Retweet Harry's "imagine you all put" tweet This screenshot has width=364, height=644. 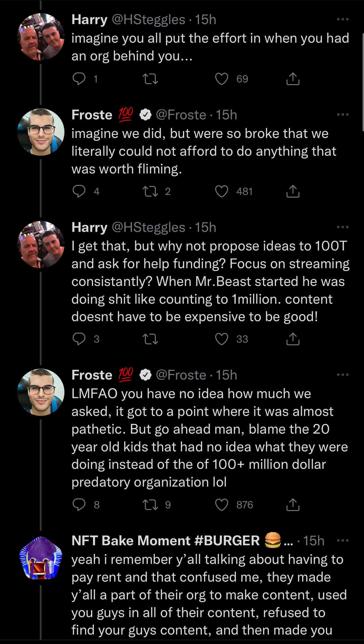coord(150,79)
